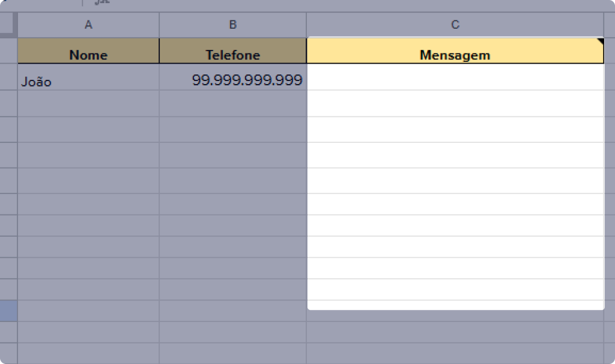Select the row header for João's row
This screenshot has height=364, width=615.
click(x=8, y=78)
